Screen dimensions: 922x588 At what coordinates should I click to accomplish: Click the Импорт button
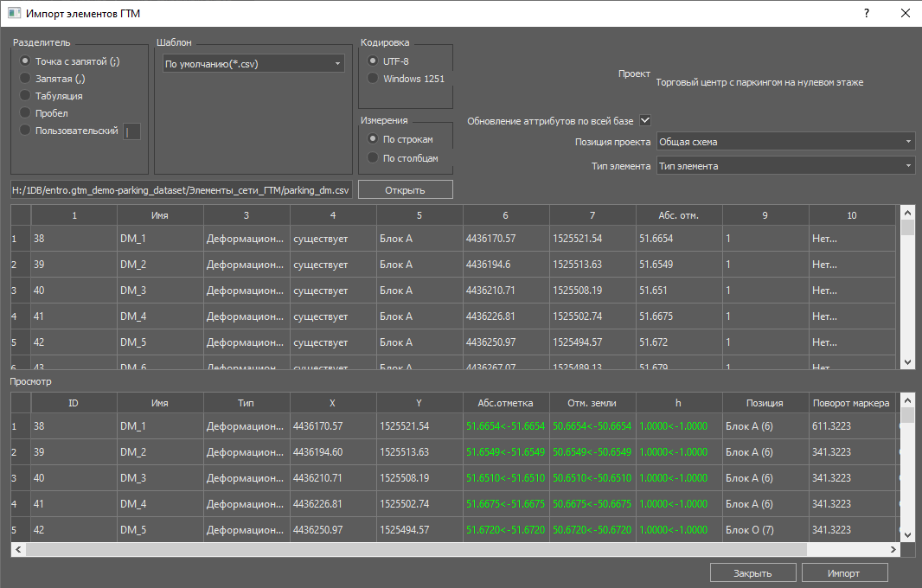click(844, 572)
